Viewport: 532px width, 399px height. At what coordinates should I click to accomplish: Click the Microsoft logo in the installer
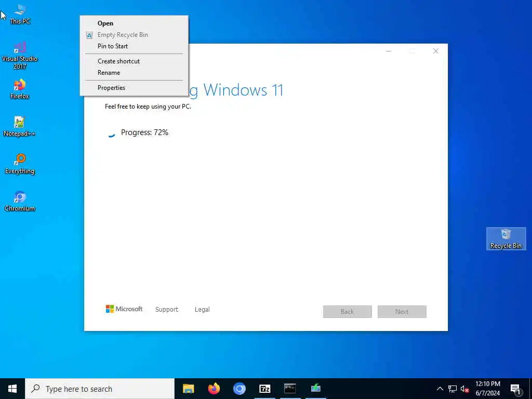coord(124,309)
